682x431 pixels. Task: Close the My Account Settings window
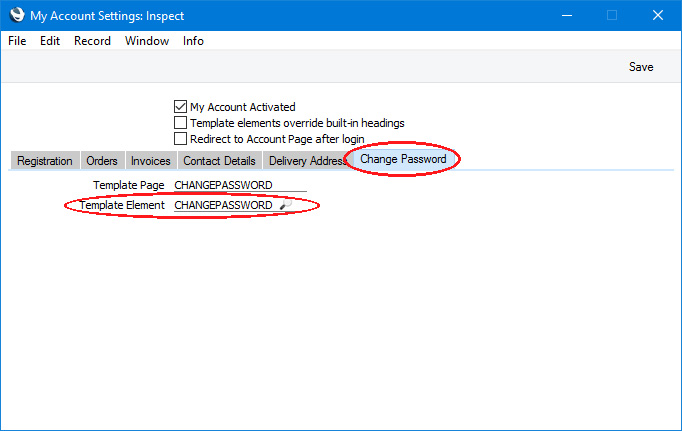click(658, 15)
